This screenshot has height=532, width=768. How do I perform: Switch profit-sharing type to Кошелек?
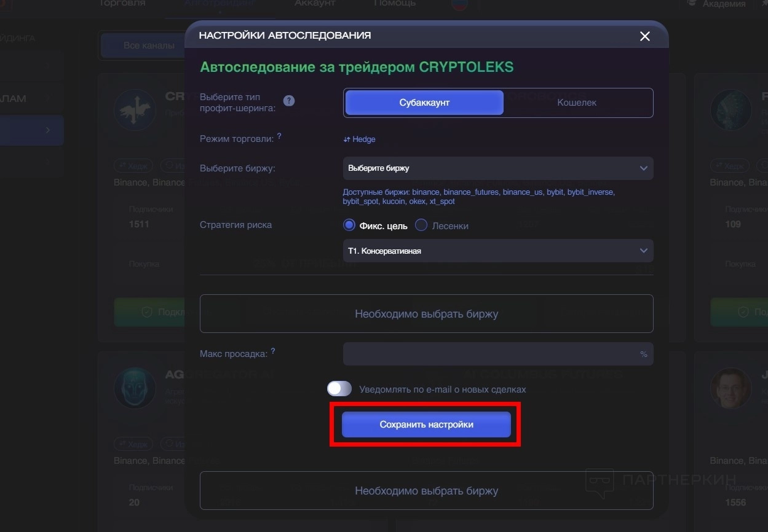tap(577, 103)
